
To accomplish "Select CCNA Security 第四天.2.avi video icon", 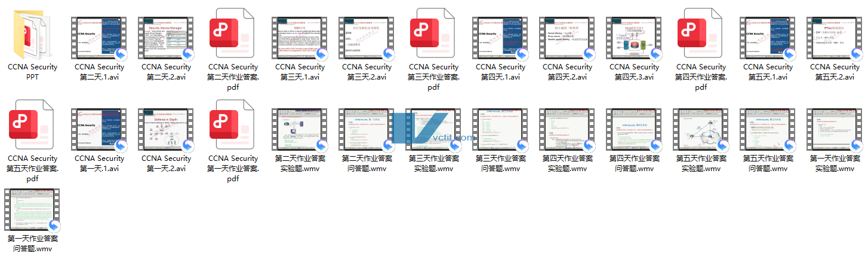I will tap(568, 38).
